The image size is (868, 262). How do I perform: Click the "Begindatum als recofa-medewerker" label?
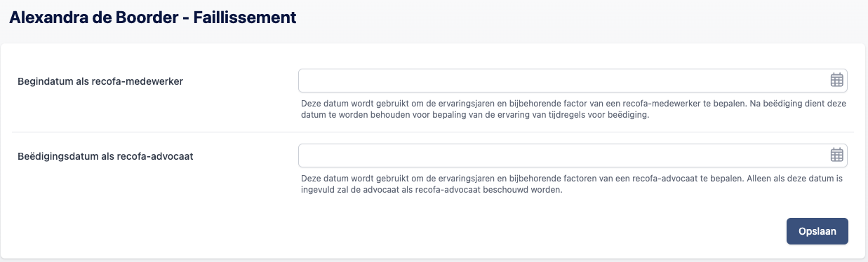[x=100, y=81]
